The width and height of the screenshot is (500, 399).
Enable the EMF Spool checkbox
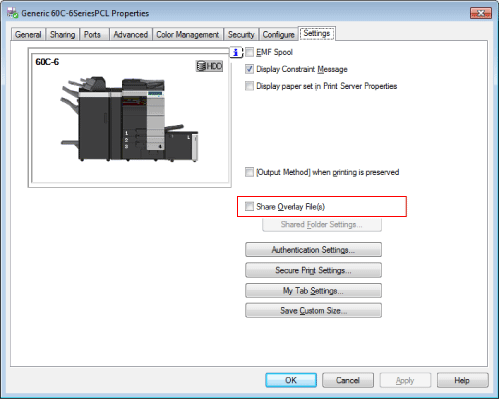[x=249, y=52]
